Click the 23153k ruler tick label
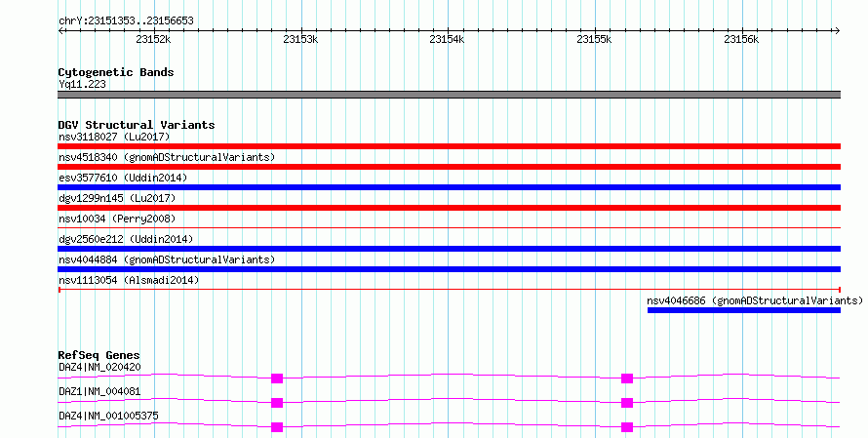 pos(300,39)
